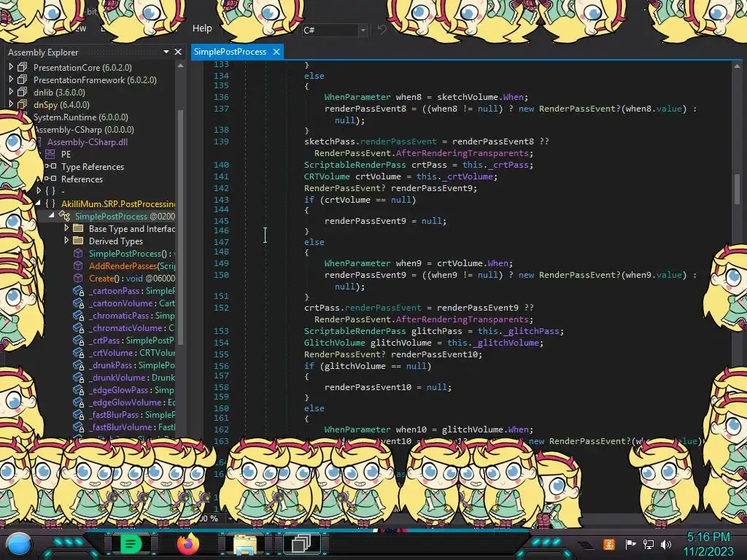Click the PresentationCore assembly icon
The height and width of the screenshot is (560, 747).
click(23, 67)
